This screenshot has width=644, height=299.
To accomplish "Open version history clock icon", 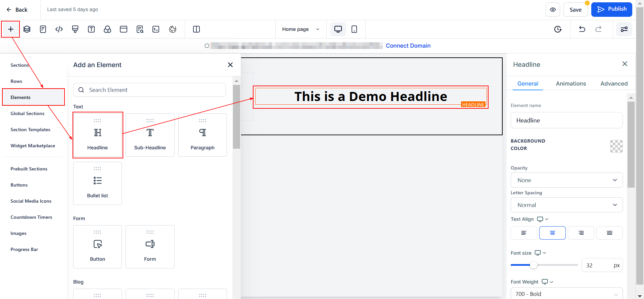I will click(558, 29).
